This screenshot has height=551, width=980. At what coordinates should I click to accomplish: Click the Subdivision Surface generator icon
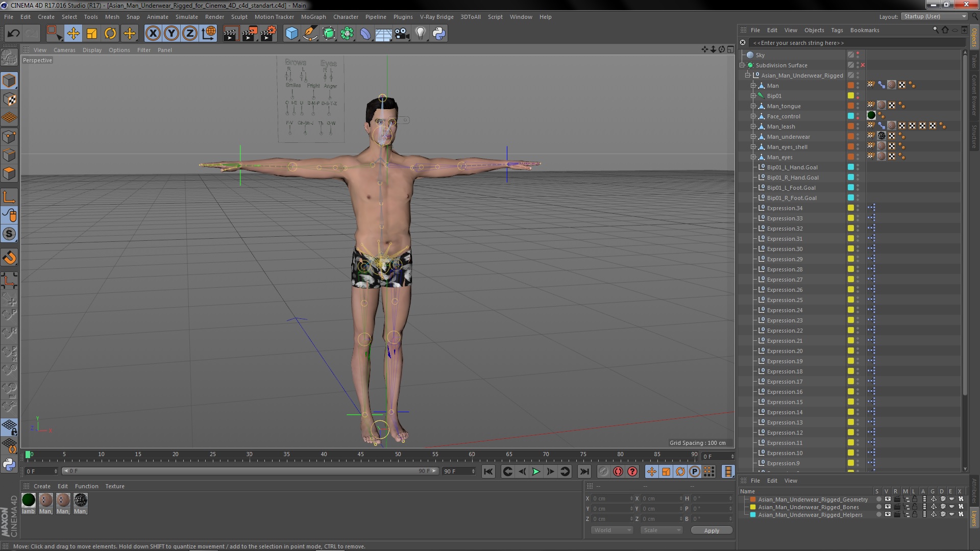point(329,34)
